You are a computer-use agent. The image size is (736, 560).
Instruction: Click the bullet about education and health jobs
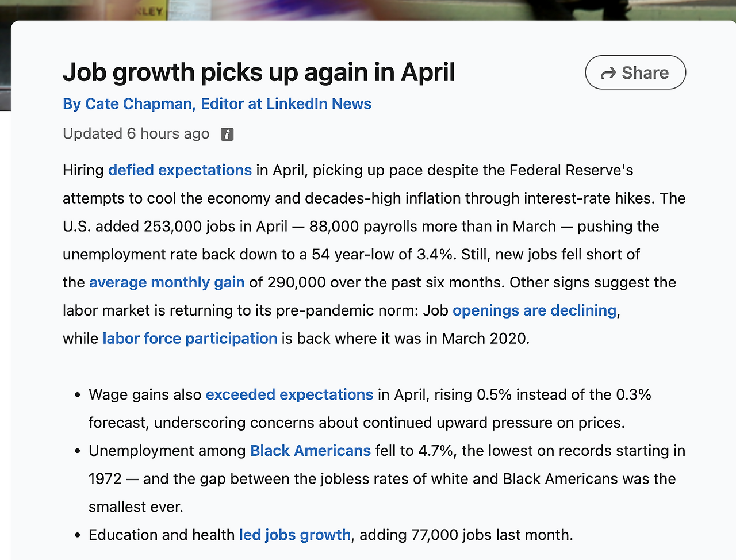click(x=331, y=535)
